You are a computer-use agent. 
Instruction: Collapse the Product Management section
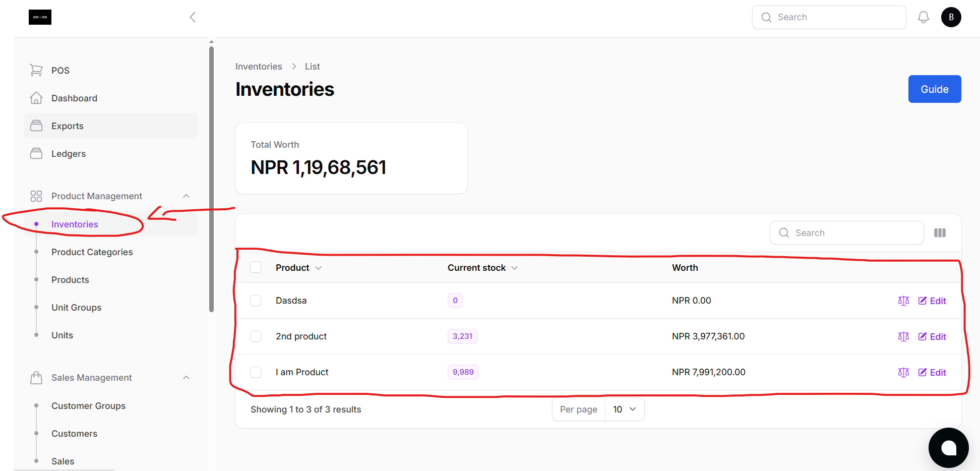[x=186, y=196]
